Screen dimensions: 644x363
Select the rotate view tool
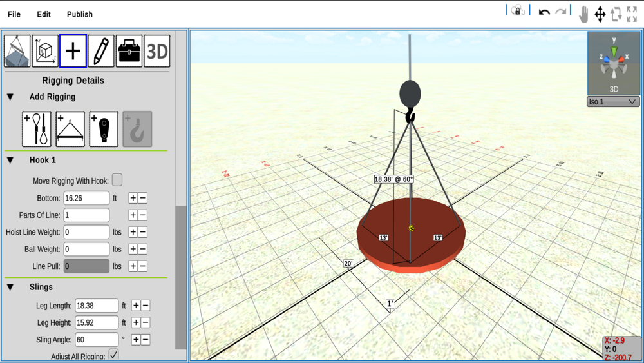pos(616,14)
